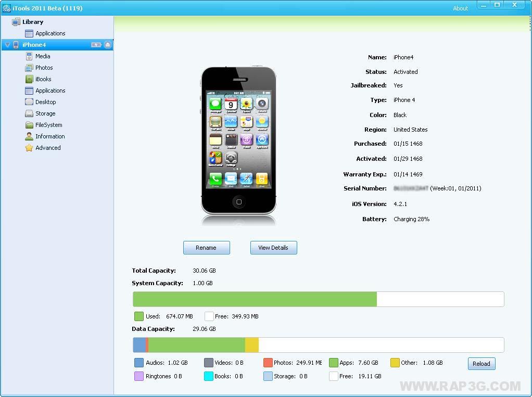Eject the iPhone4 using the eject icon

[108, 45]
